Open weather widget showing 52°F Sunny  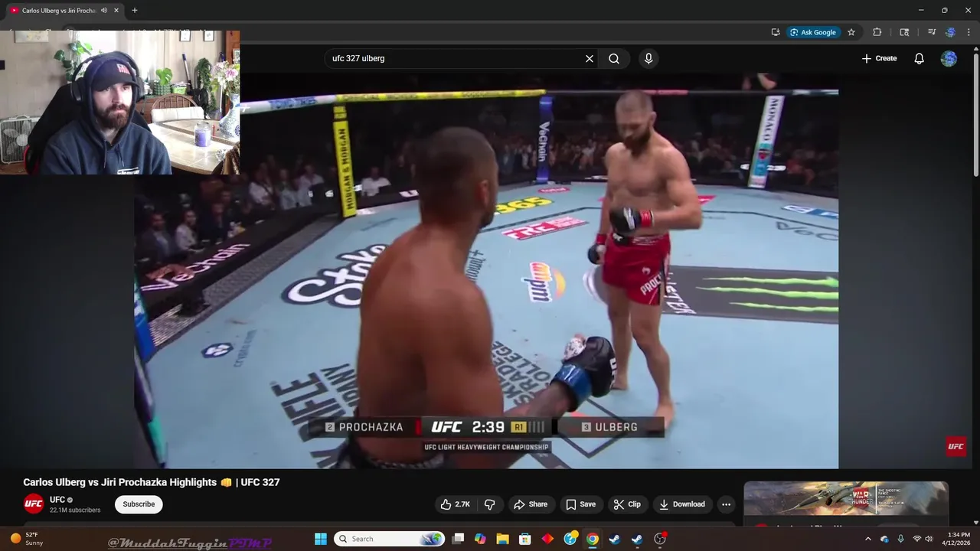tap(27, 539)
